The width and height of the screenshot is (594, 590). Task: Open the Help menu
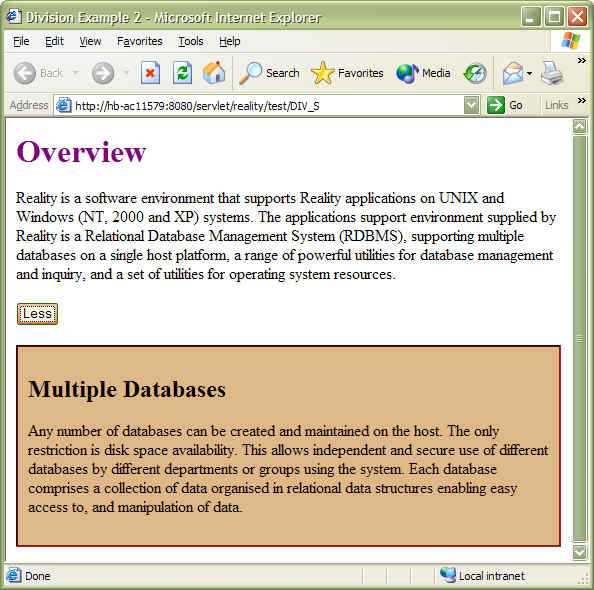tap(230, 41)
